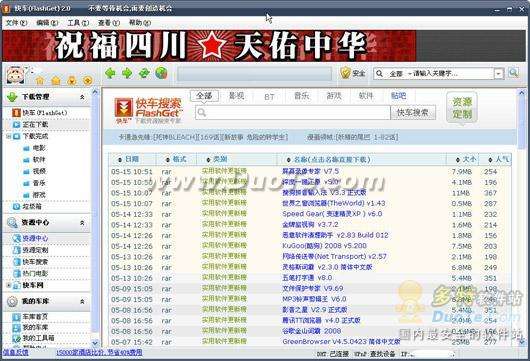Click the main content vertical scrollbar

522,216
